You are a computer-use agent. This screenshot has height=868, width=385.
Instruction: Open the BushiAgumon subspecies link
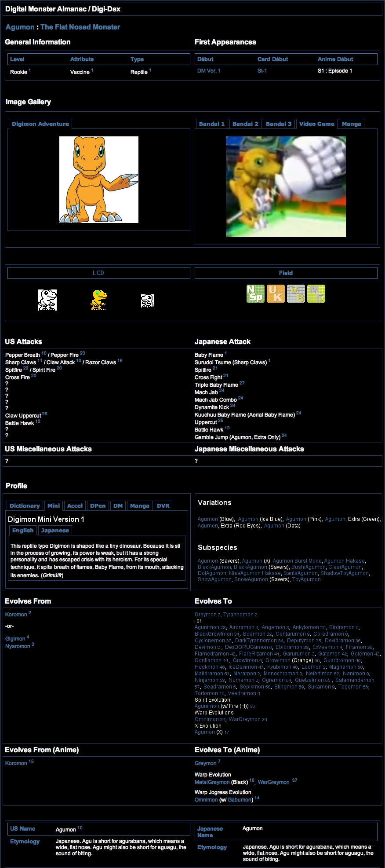309,567
